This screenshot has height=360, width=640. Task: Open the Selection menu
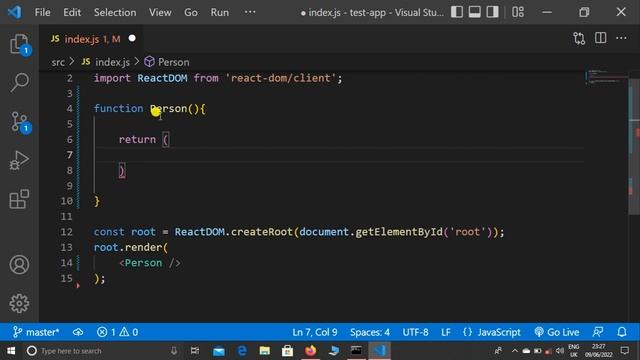coord(115,12)
